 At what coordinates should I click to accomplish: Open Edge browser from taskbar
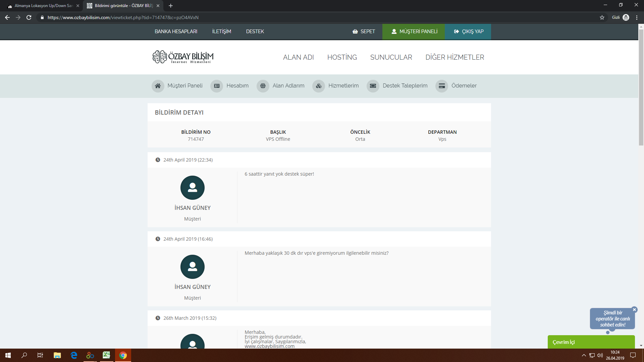click(x=74, y=355)
